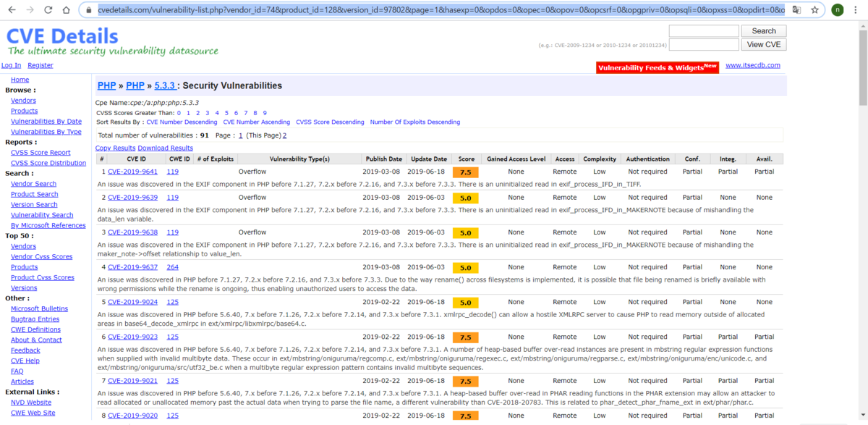Click the translate page icon
Screen dimensions: 868x425
(796, 10)
